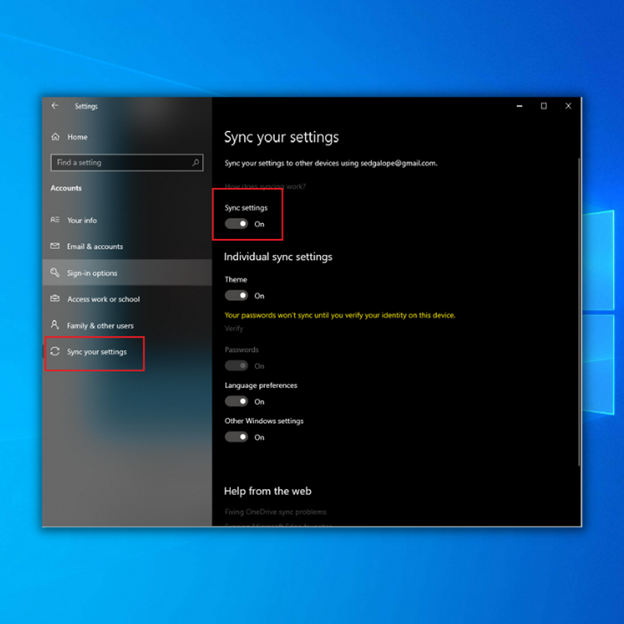The width and height of the screenshot is (624, 624).
Task: Click the Sign-in options key icon
Action: (55, 273)
